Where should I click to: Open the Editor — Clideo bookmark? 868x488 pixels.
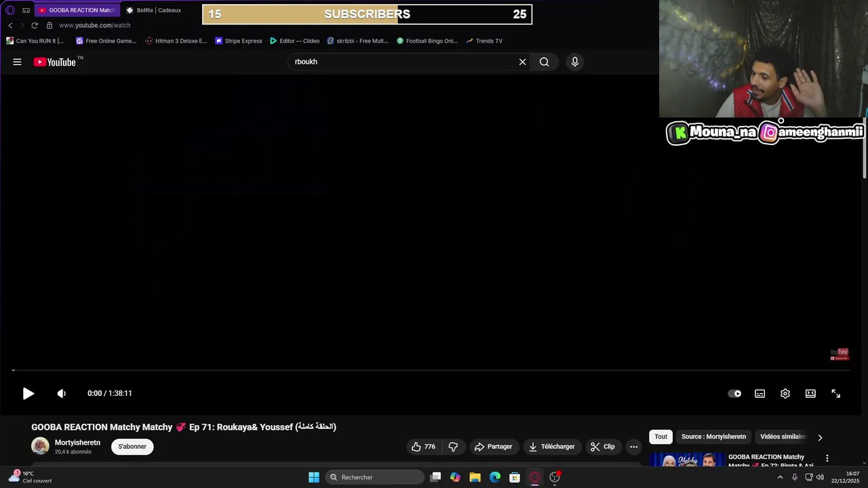(294, 41)
